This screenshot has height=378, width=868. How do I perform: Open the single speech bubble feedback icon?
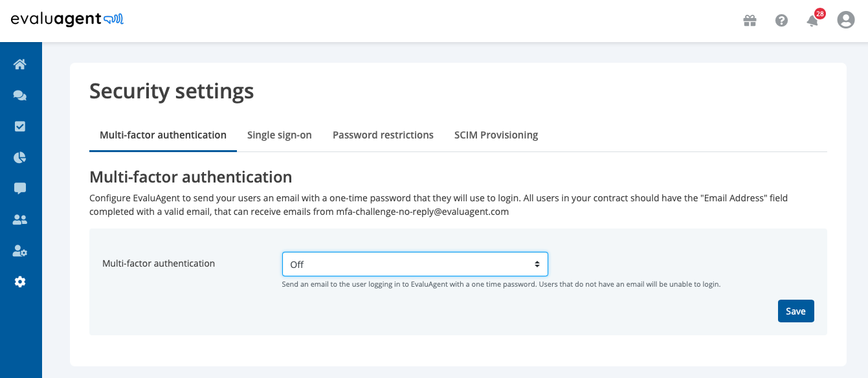pyautogui.click(x=20, y=188)
